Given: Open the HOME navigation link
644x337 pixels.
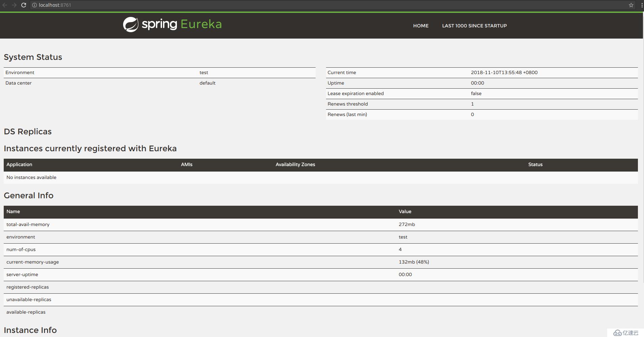Looking at the screenshot, I should (x=421, y=26).
